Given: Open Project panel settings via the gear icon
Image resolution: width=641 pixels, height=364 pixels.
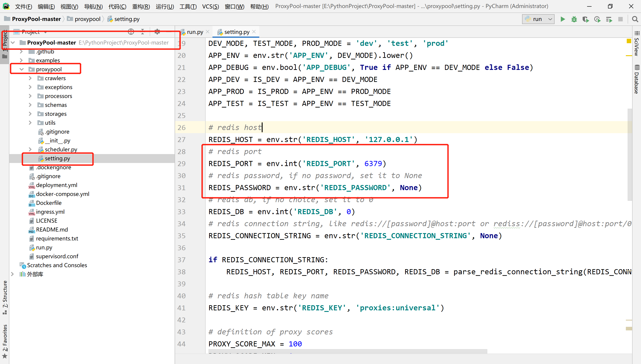Looking at the screenshot, I should point(157,31).
